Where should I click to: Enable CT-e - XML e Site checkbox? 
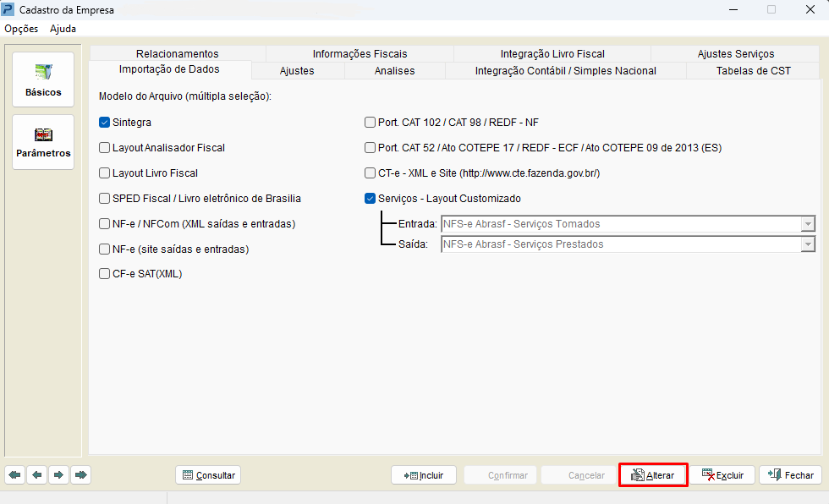tap(371, 173)
